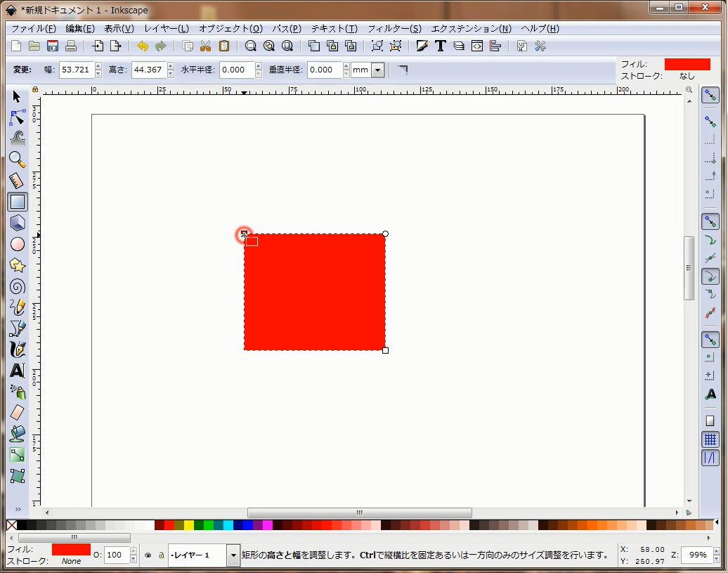Toggle the layer lock icon
The height and width of the screenshot is (573, 728).
tap(161, 555)
